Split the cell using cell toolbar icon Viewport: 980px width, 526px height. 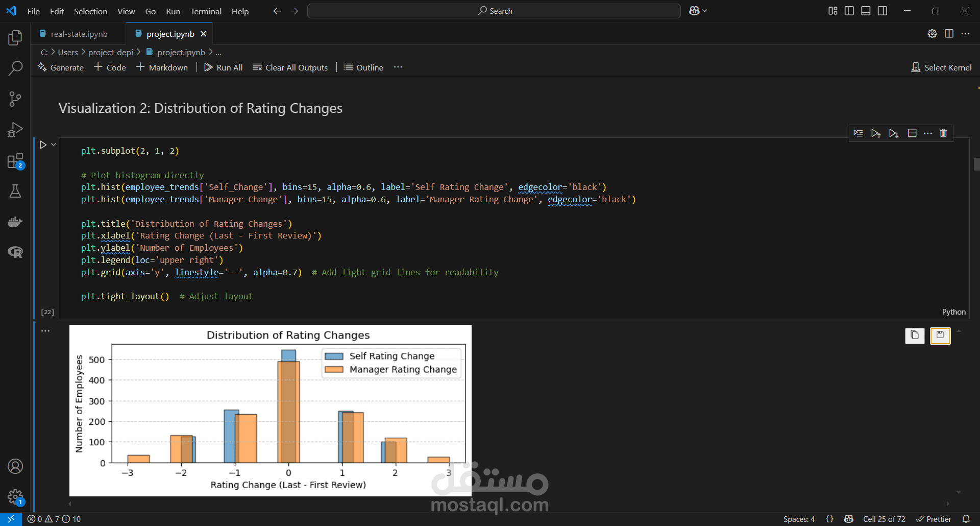click(x=912, y=133)
